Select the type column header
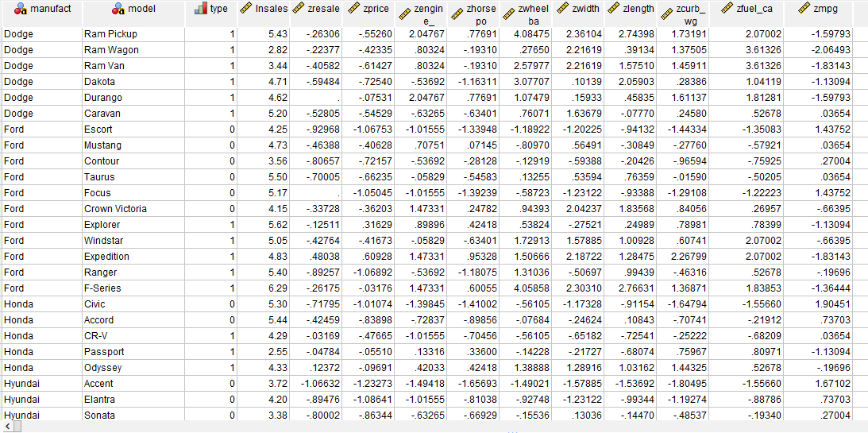 pyautogui.click(x=211, y=14)
